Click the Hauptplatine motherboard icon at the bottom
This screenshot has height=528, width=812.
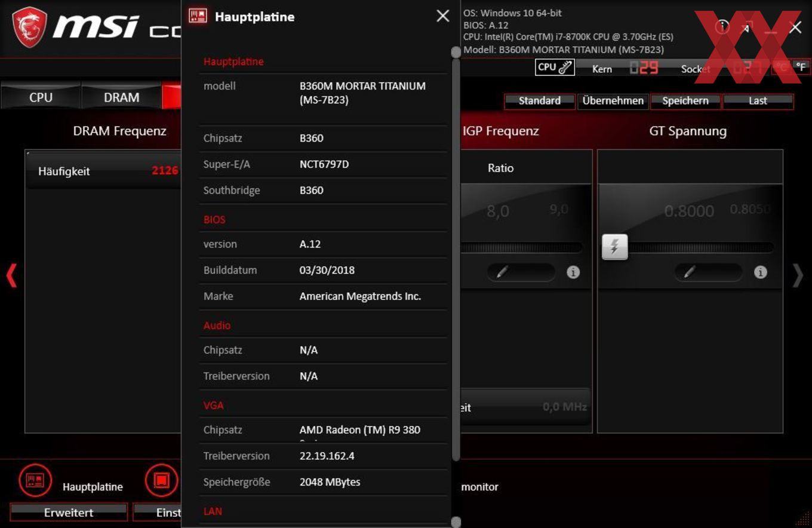35,480
